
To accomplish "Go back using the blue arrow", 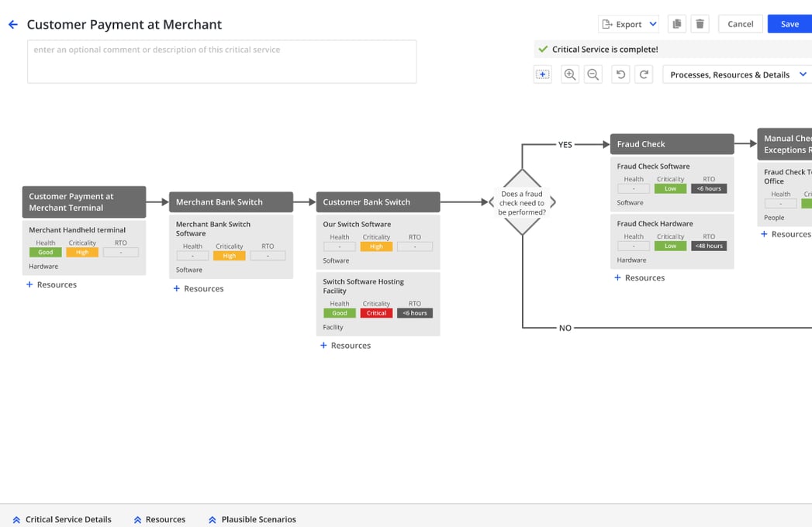I will pos(13,24).
